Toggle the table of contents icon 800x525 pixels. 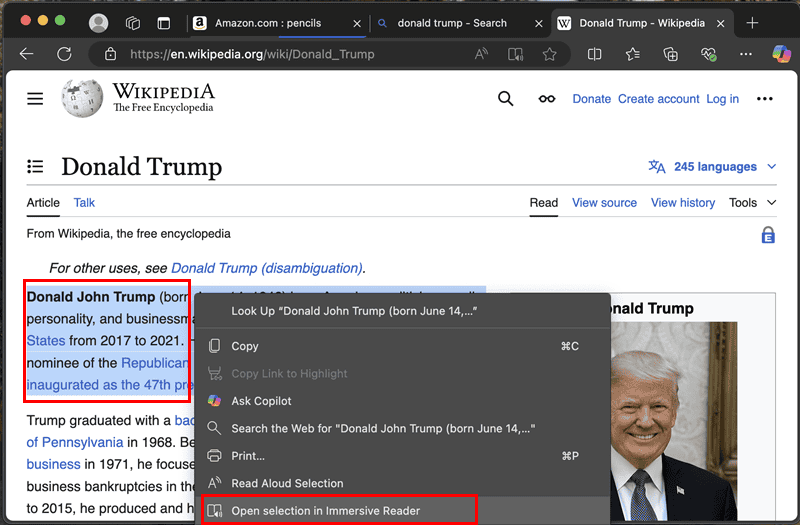coord(36,167)
